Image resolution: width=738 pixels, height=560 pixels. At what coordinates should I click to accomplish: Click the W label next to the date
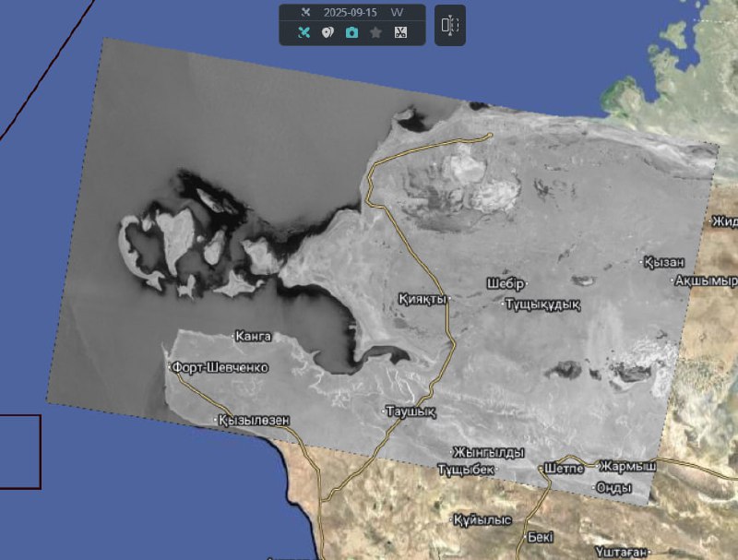point(397,13)
